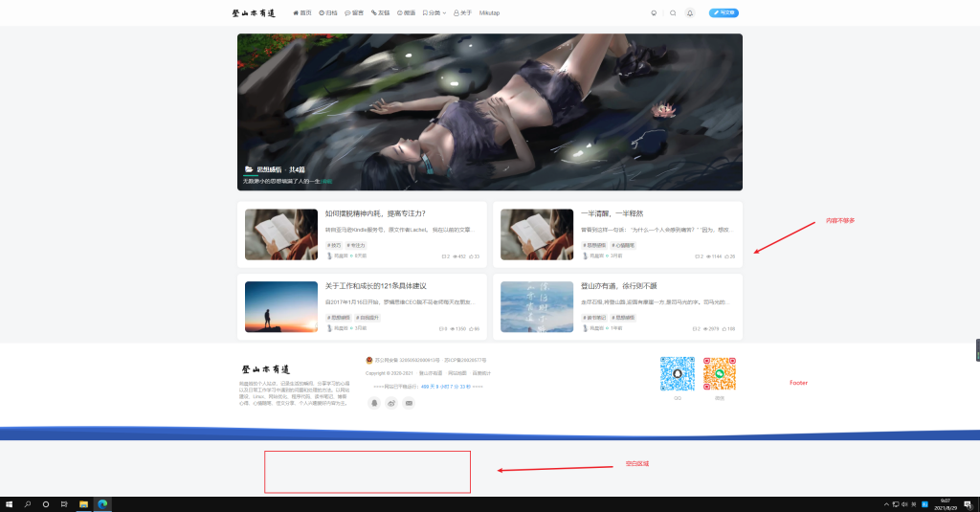Open the Mikutap nav link
Screen dimensions: 980x512
489,12
